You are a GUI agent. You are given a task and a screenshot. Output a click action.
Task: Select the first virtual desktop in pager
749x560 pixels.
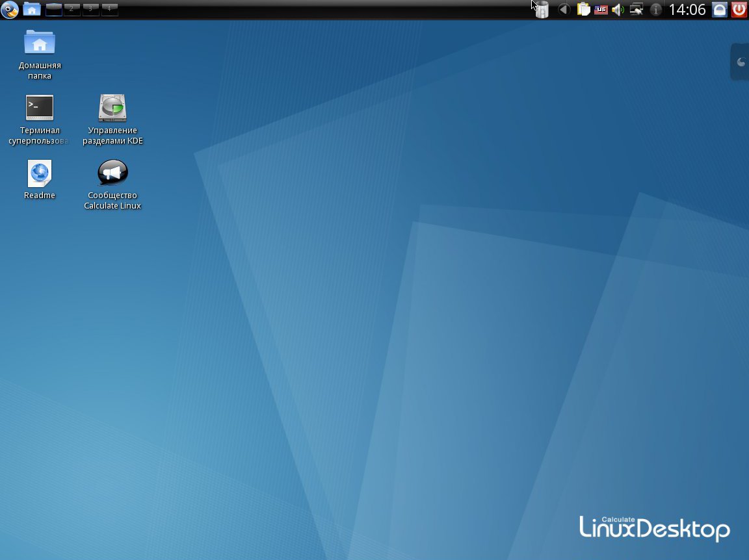point(53,9)
